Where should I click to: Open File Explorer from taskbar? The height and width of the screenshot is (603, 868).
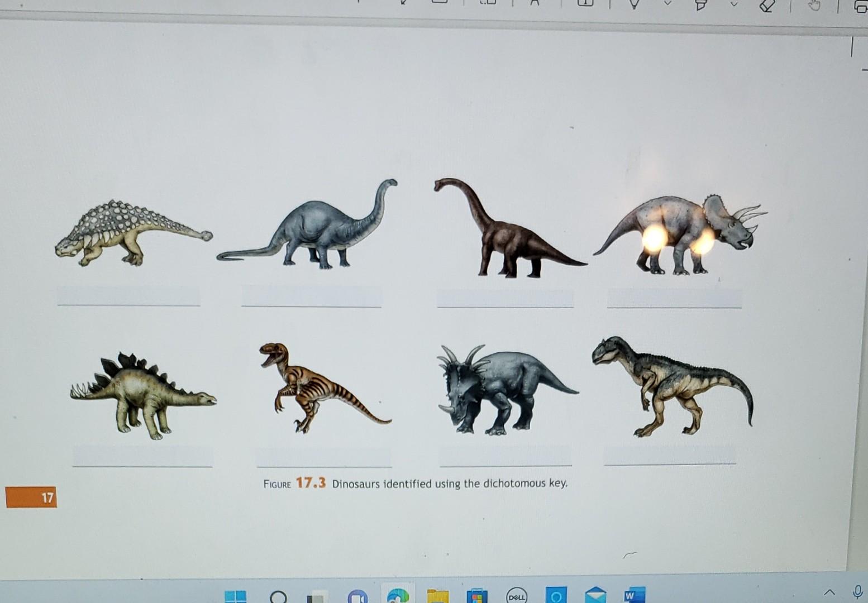pyautogui.click(x=438, y=596)
